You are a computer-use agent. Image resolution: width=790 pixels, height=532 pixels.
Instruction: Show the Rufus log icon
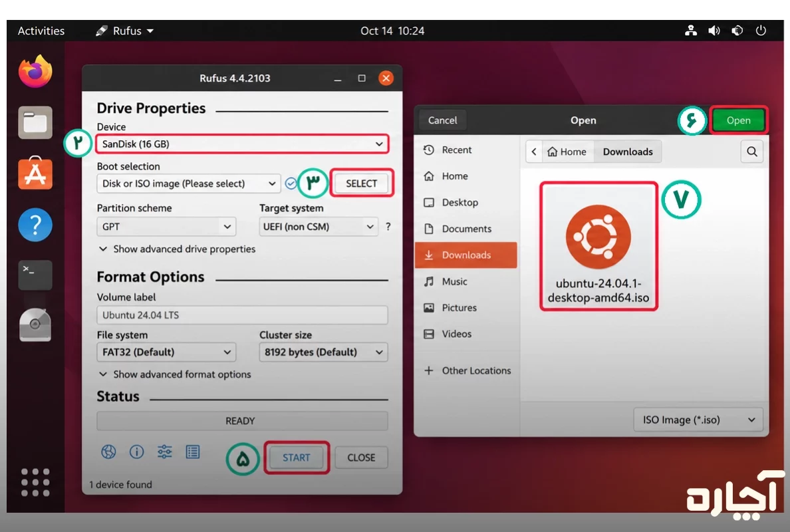coord(192,452)
